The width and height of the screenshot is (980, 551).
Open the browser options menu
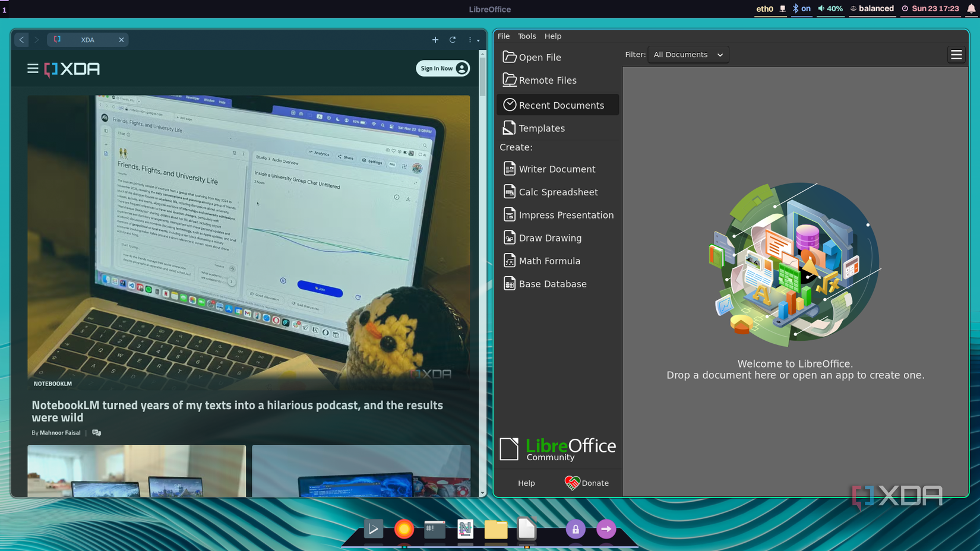[x=470, y=39]
